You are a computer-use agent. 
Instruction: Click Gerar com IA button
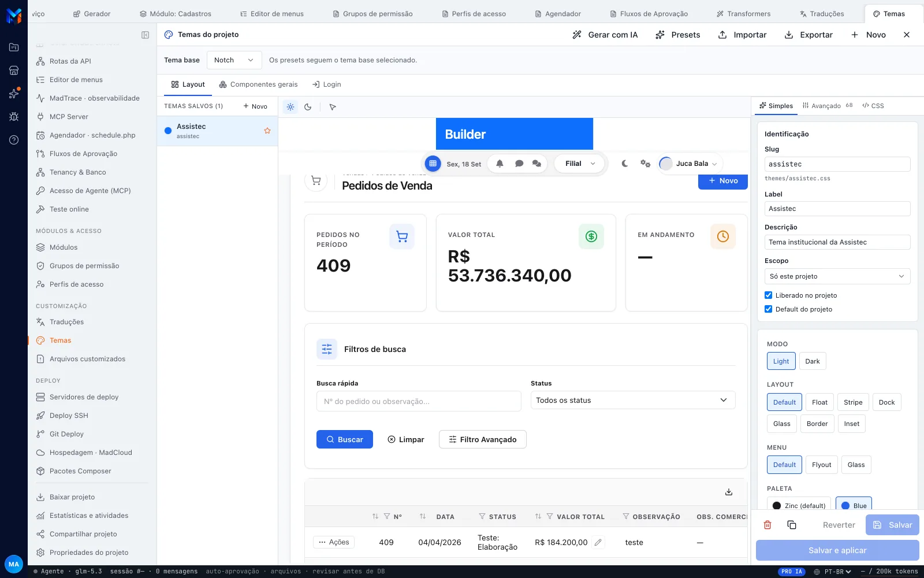tap(605, 35)
